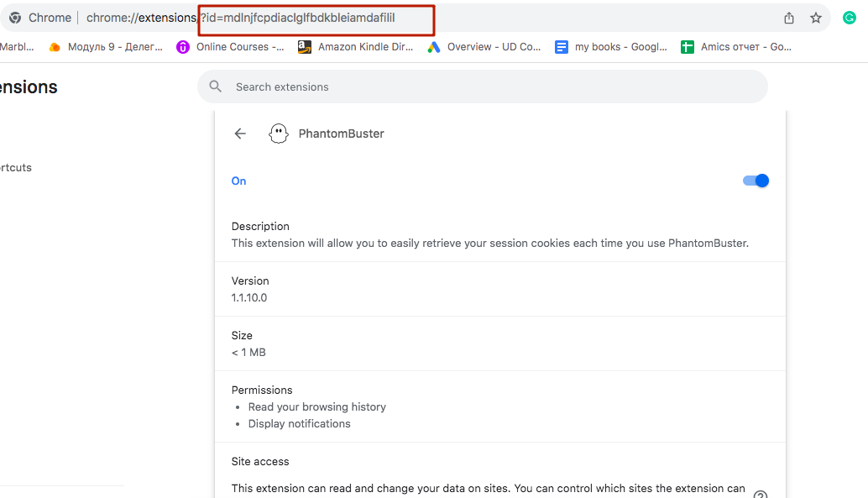Click the Site access heading

260,461
